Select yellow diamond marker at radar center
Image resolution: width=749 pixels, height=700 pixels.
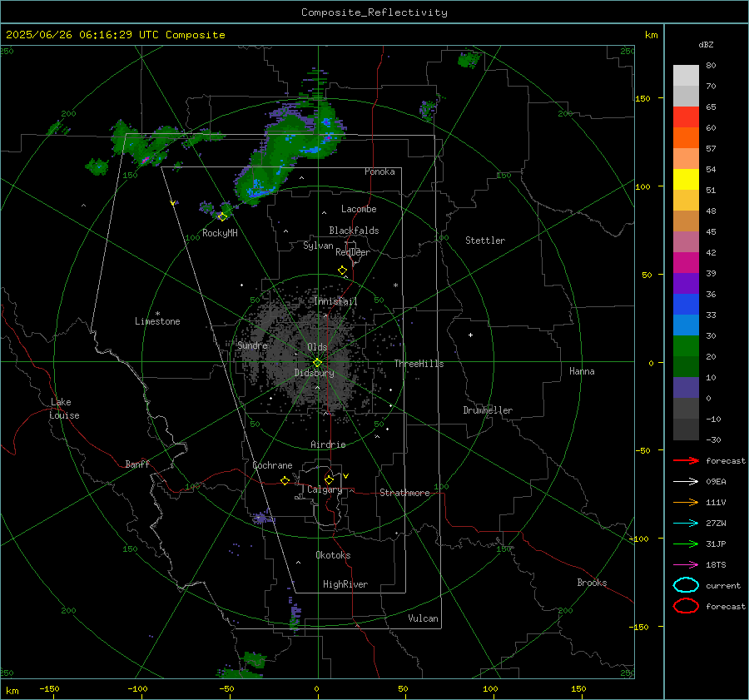[317, 363]
